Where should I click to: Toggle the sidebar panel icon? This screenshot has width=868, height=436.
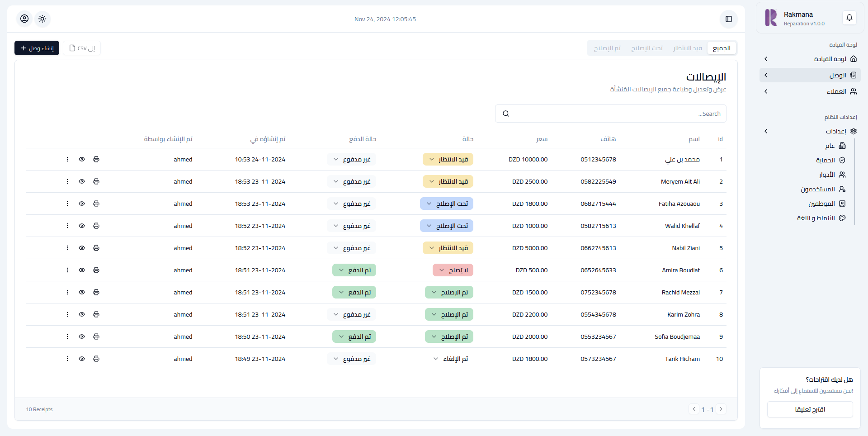click(728, 19)
